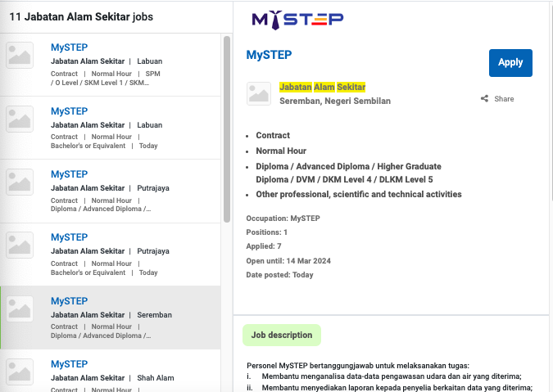
Task: Click the Share icon beside the job
Action: tap(497, 99)
